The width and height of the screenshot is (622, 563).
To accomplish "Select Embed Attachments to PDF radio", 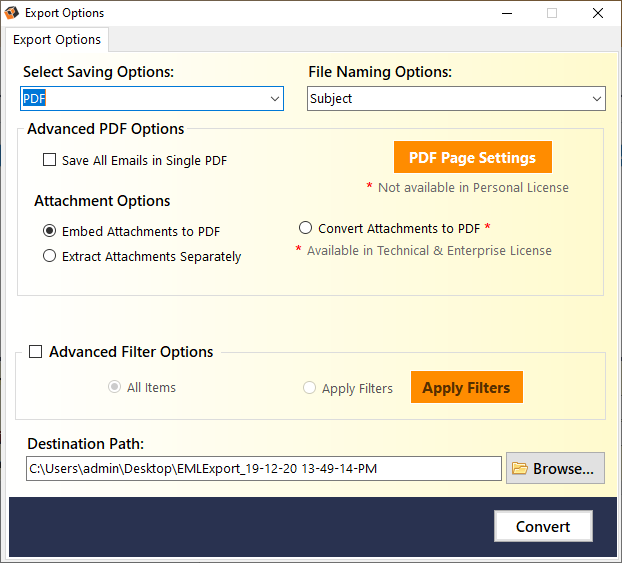I will pos(49,231).
